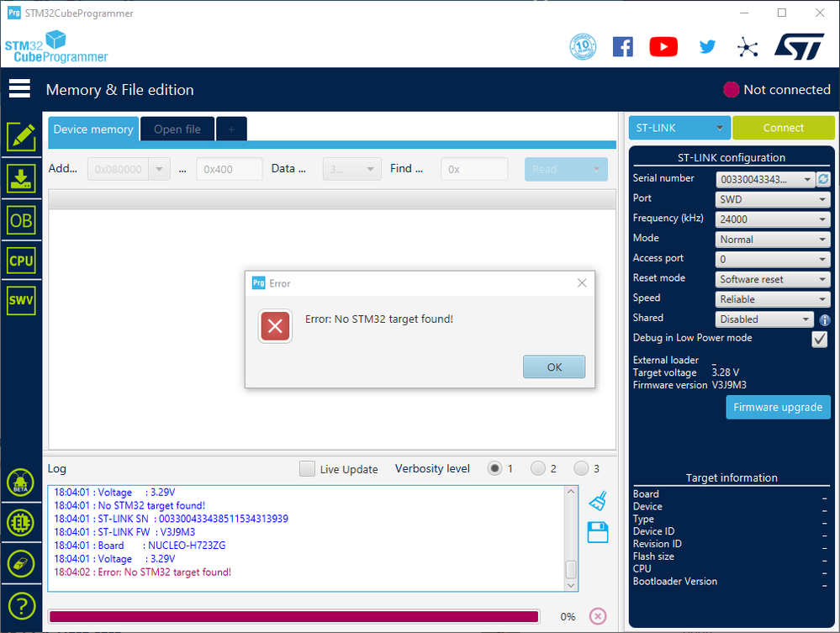840x633 pixels.
Task: Open the Option Bytes (OB) panel
Action: (21, 220)
